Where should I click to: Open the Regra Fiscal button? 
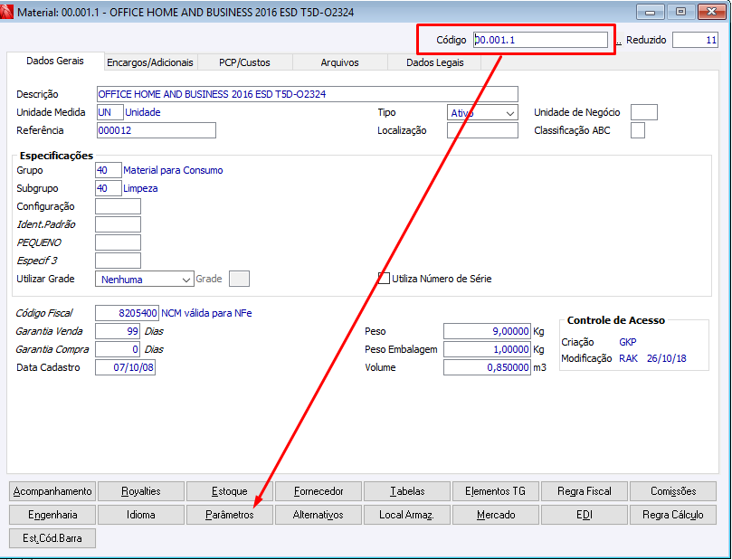(585, 491)
